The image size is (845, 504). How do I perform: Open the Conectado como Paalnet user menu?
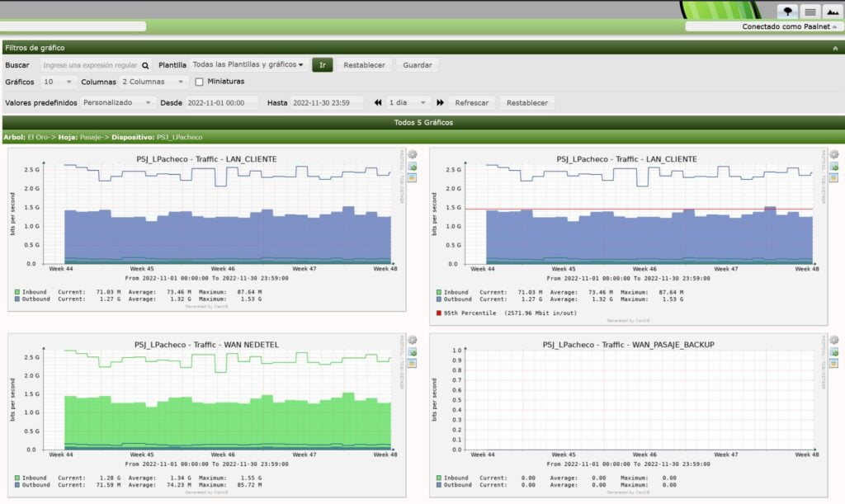(764, 26)
